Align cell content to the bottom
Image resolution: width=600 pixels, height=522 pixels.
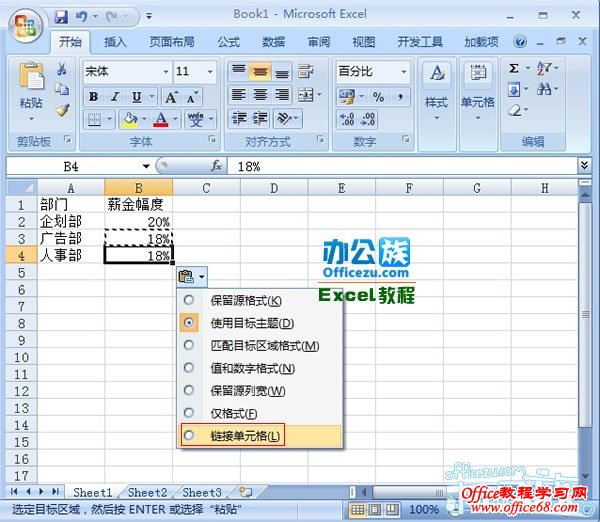(x=282, y=71)
